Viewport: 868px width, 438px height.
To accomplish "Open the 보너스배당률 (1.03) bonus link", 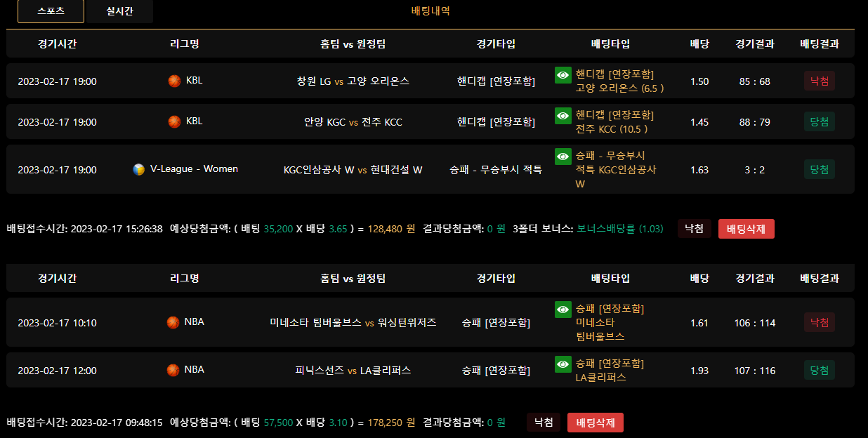I will click(620, 229).
